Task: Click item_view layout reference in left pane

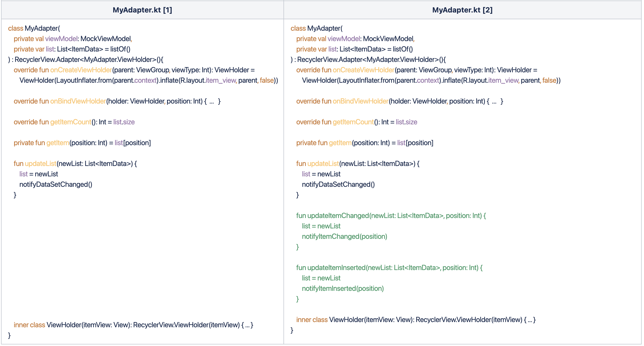Action: [221, 80]
